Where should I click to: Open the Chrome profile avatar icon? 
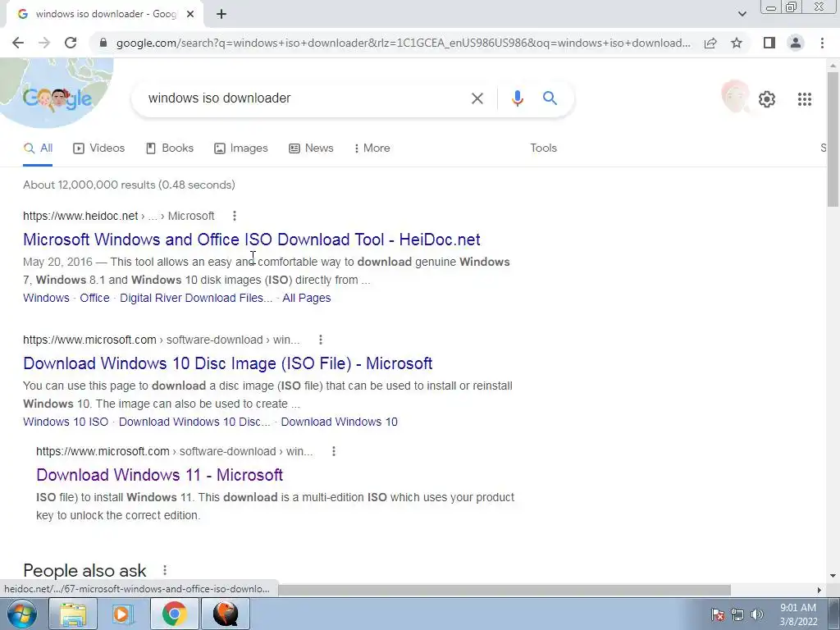796,43
